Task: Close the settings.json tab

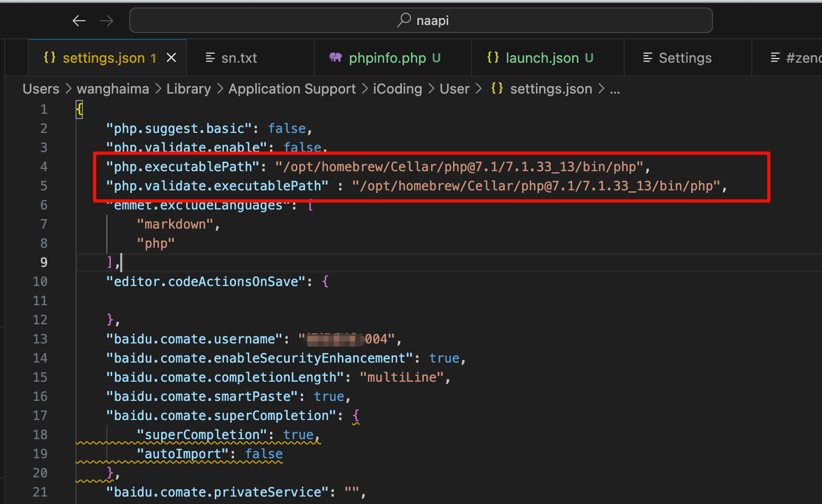Action: (171, 57)
